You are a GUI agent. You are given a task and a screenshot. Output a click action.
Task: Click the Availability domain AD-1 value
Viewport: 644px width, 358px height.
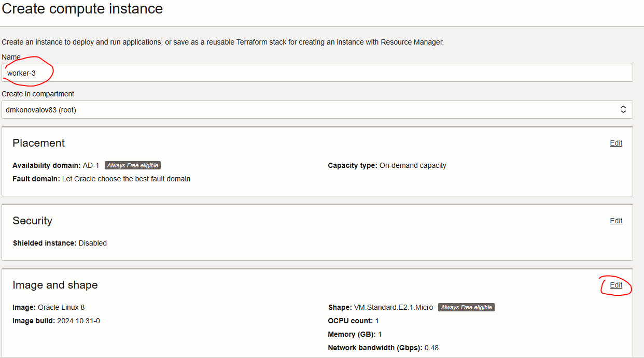coord(91,166)
